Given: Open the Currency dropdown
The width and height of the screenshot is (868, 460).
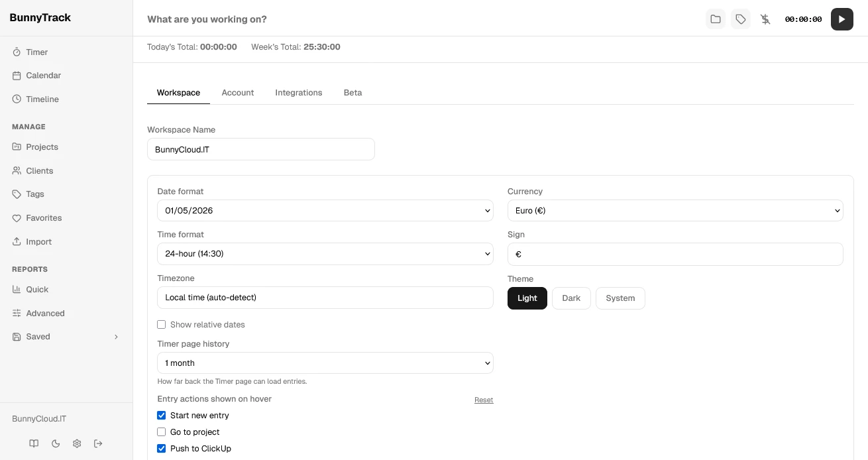Looking at the screenshot, I should click(675, 211).
